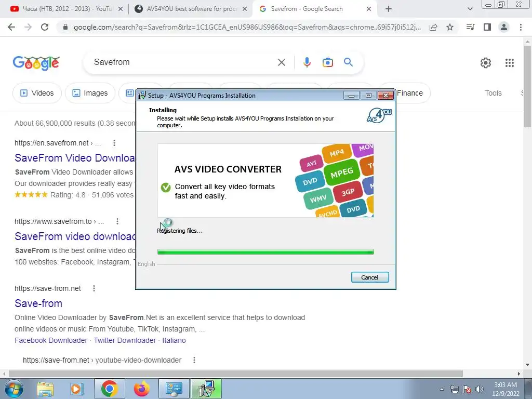Go forward using Chrome's forward arrow
Screen dimensions: 532x399
tap(28, 27)
